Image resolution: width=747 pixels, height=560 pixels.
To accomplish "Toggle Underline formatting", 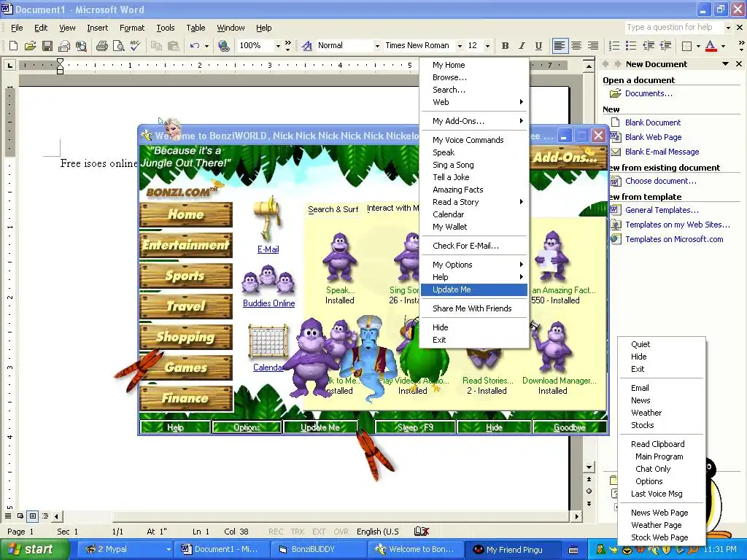I will pyautogui.click(x=538, y=46).
